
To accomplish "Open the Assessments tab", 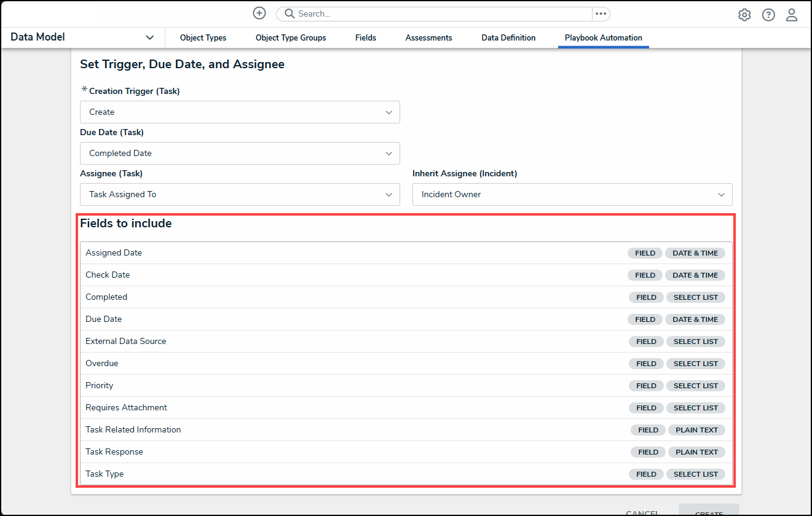I will (x=428, y=37).
